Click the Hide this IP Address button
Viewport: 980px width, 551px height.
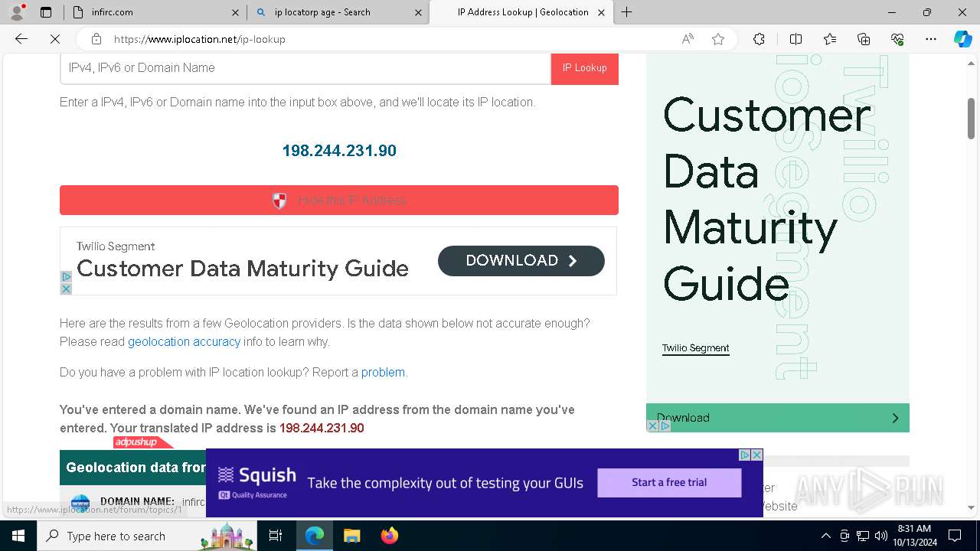tap(339, 200)
